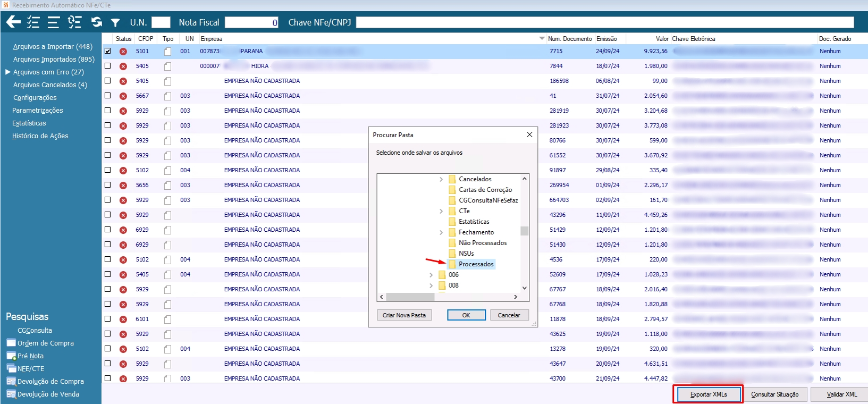This screenshot has height=404, width=868.
Task: Click the back arrow toolbar icon
Action: (x=13, y=22)
